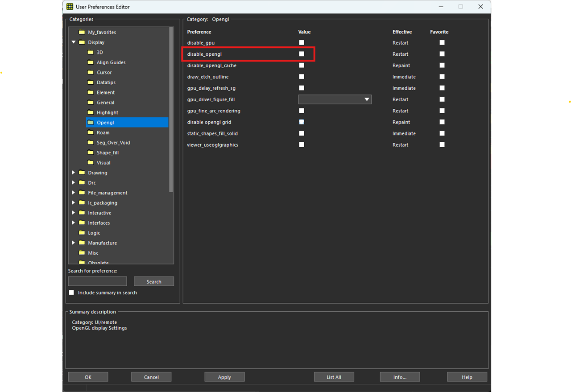Click the Help button
Screen dimensions: 571x392
(467, 377)
